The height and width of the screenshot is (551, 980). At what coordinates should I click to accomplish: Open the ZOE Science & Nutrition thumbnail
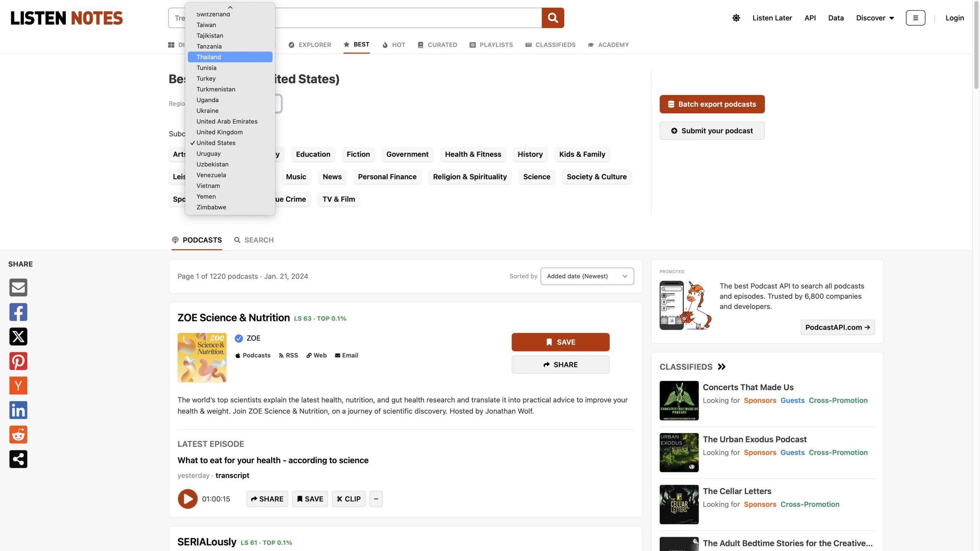click(x=202, y=358)
